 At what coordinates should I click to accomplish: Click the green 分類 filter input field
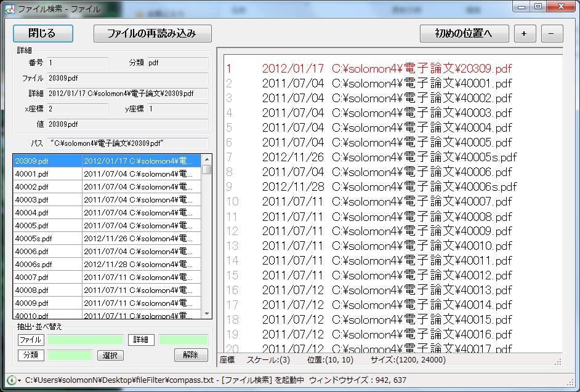(x=70, y=355)
